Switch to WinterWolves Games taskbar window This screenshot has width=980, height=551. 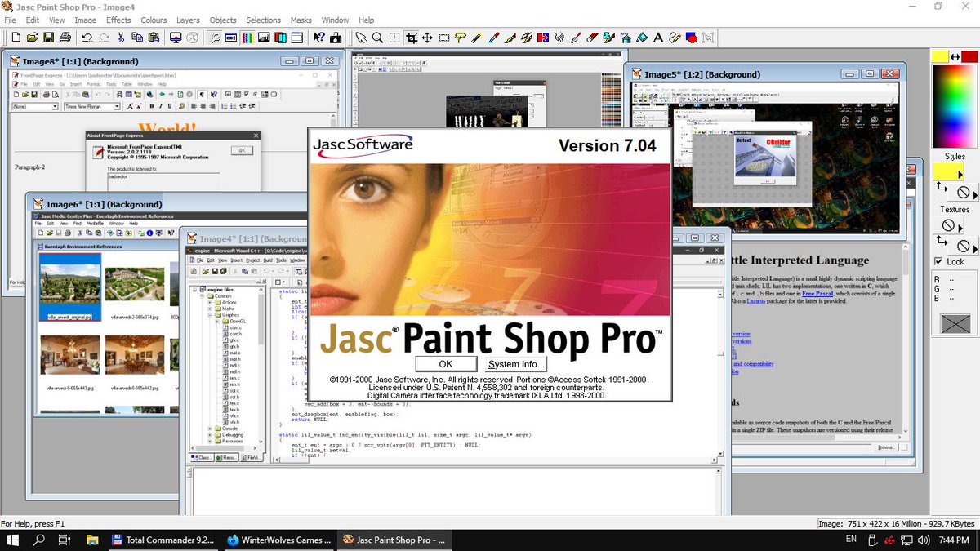point(278,540)
